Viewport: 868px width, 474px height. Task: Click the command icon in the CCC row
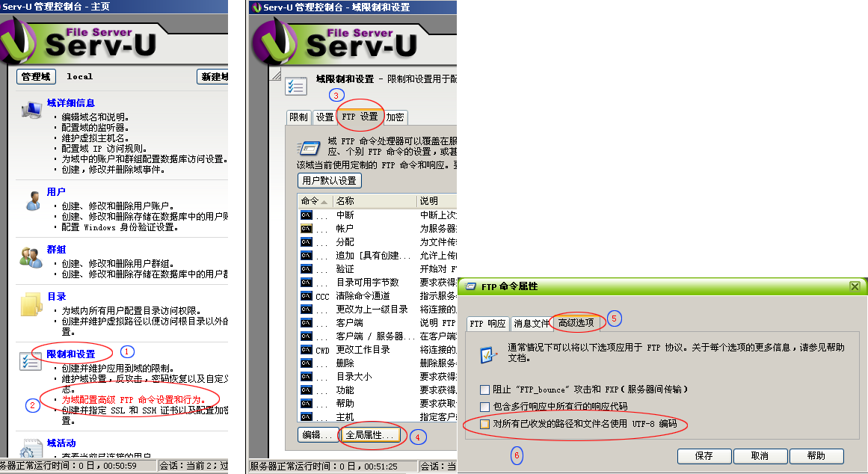tap(306, 296)
